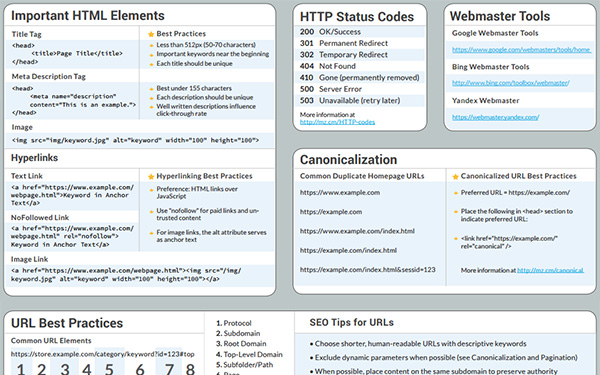
Task: Select "Each description should be unique"
Action: pyautogui.click(x=204, y=97)
